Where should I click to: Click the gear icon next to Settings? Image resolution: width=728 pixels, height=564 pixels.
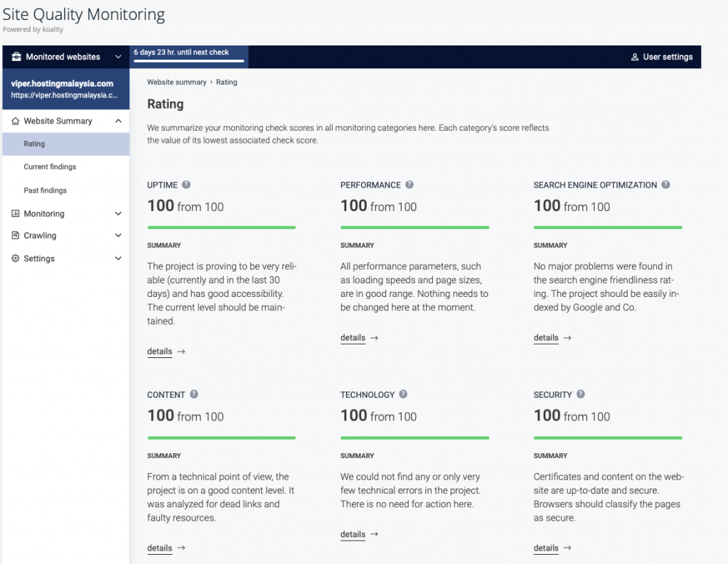point(16,259)
